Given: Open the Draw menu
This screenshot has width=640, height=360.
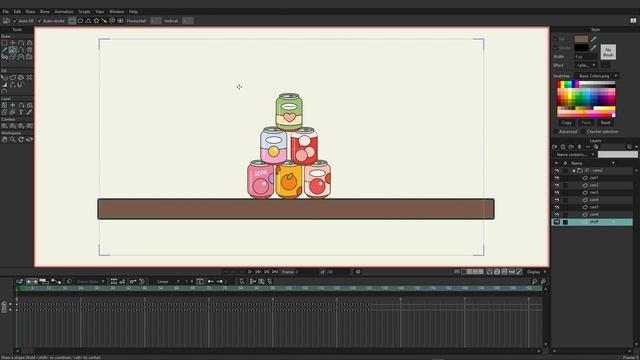Looking at the screenshot, I should click(x=31, y=11).
